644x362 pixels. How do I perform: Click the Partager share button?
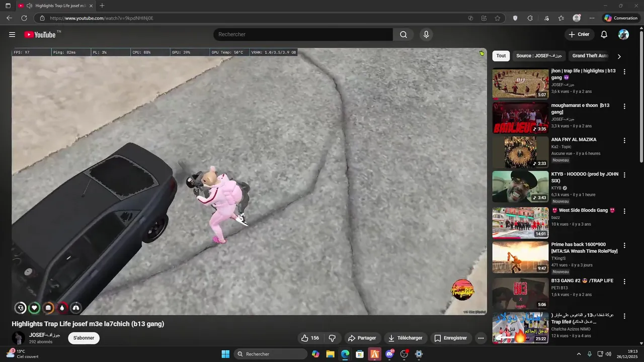(362, 338)
